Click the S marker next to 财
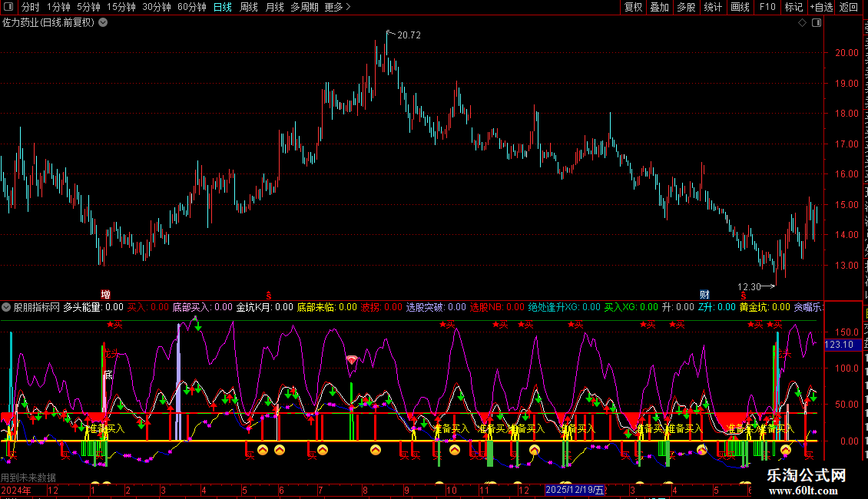 click(x=743, y=296)
